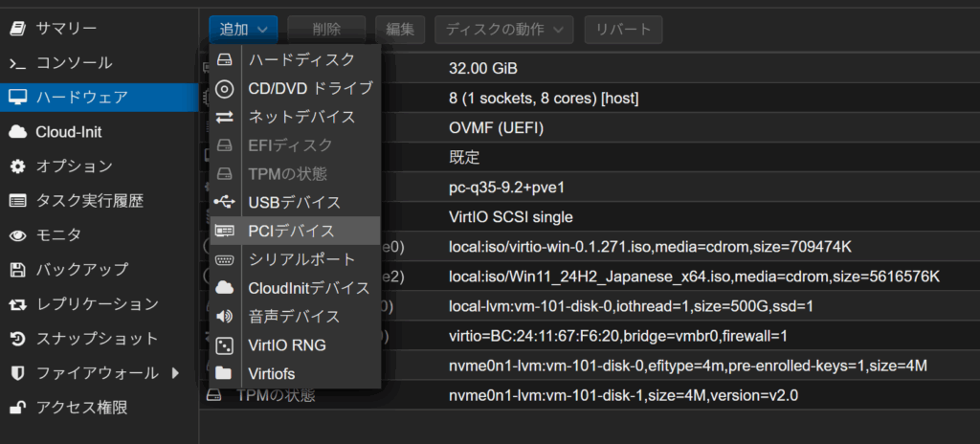Click the VirtIO RNG dice icon
Image resolution: width=980 pixels, height=444 pixels.
[225, 344]
